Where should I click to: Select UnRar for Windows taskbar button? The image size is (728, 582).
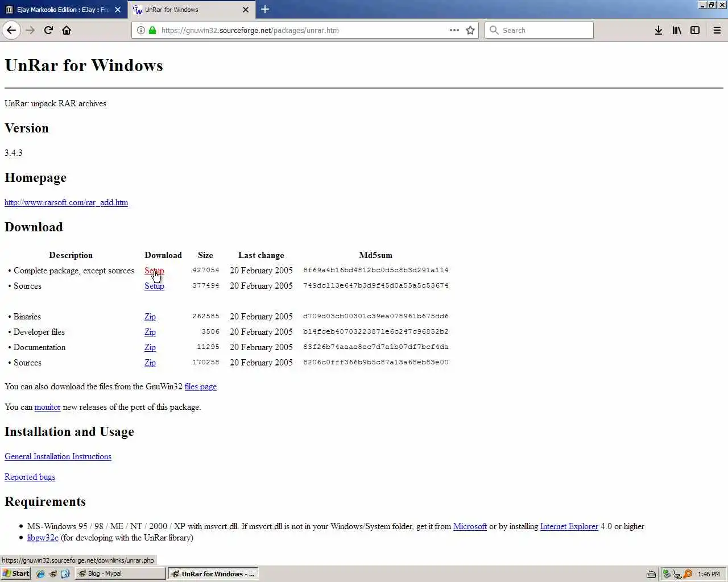coord(213,573)
